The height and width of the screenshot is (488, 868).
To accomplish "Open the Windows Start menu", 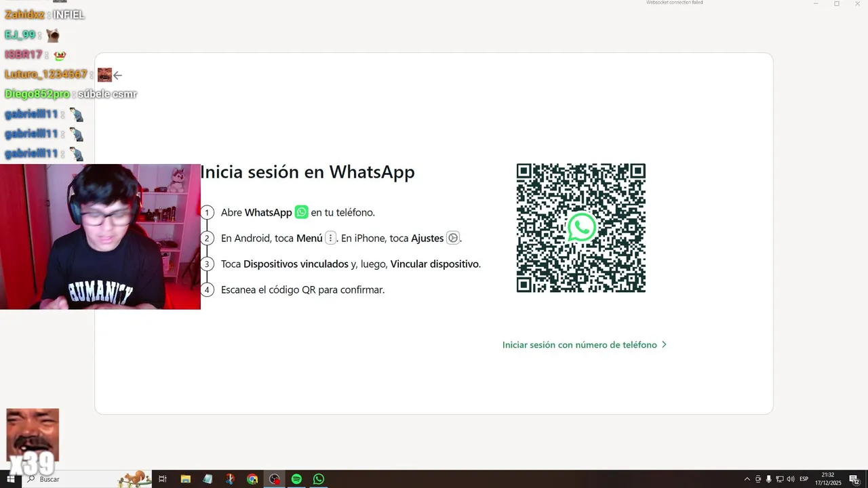I will point(11,479).
